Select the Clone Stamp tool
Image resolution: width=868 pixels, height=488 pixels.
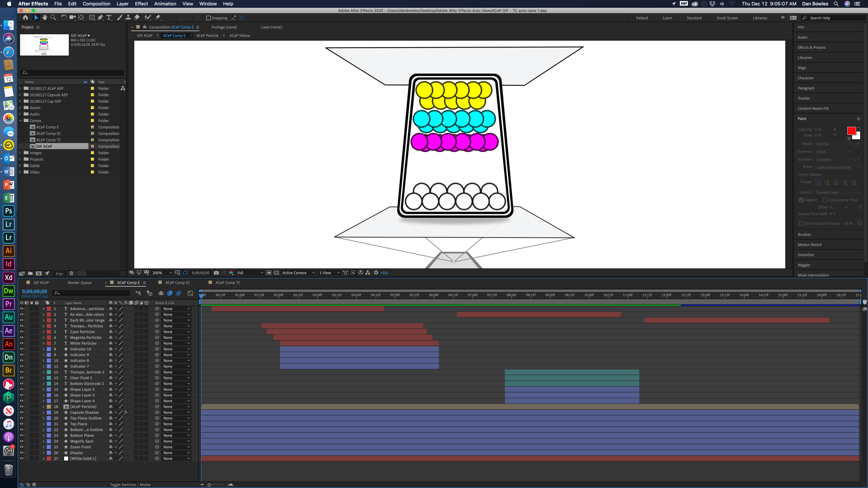128,17
